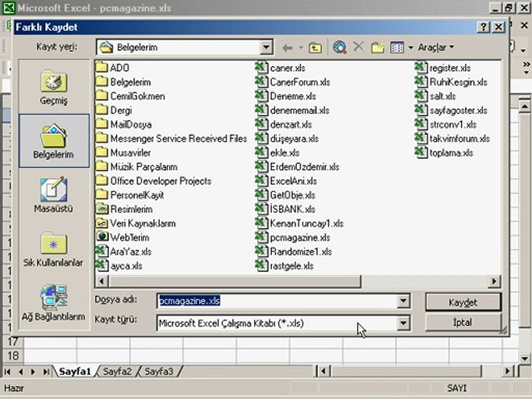This screenshot has height=399, width=532.
Task: Open the Araçlar tools menu
Action: (436, 47)
